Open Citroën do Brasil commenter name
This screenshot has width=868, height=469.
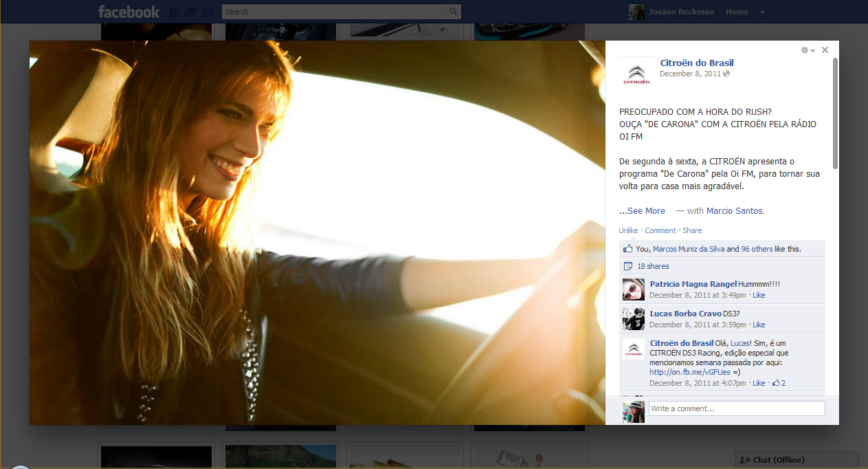click(x=682, y=343)
